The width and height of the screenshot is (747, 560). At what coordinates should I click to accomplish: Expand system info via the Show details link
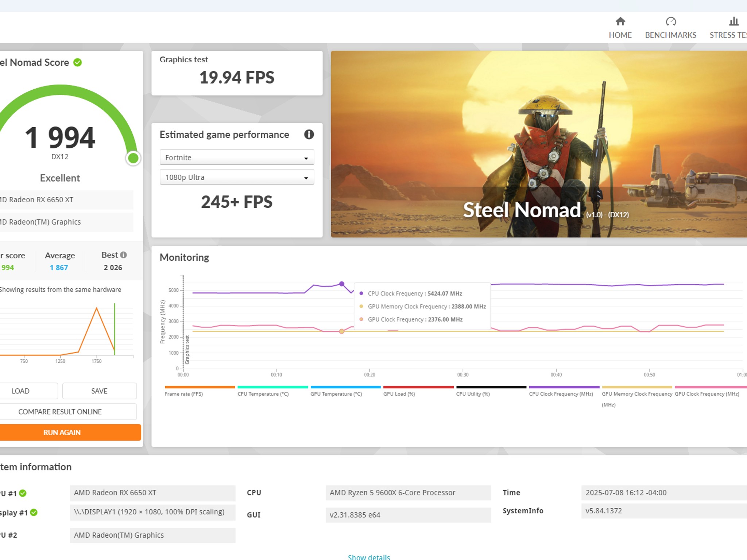(x=369, y=557)
